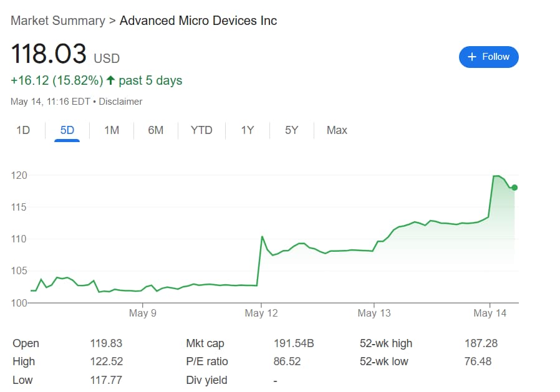560x392 pixels.
Task: Switch to the 6M time range
Action: pos(155,130)
